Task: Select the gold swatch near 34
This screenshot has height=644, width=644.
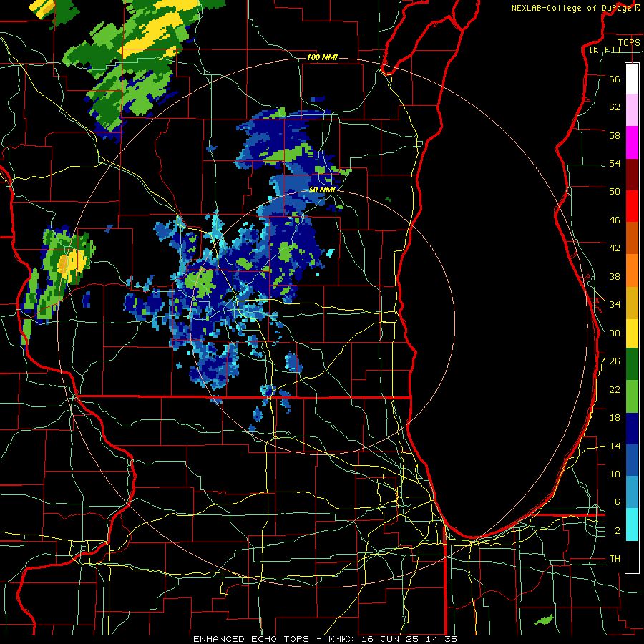Action: point(632,303)
